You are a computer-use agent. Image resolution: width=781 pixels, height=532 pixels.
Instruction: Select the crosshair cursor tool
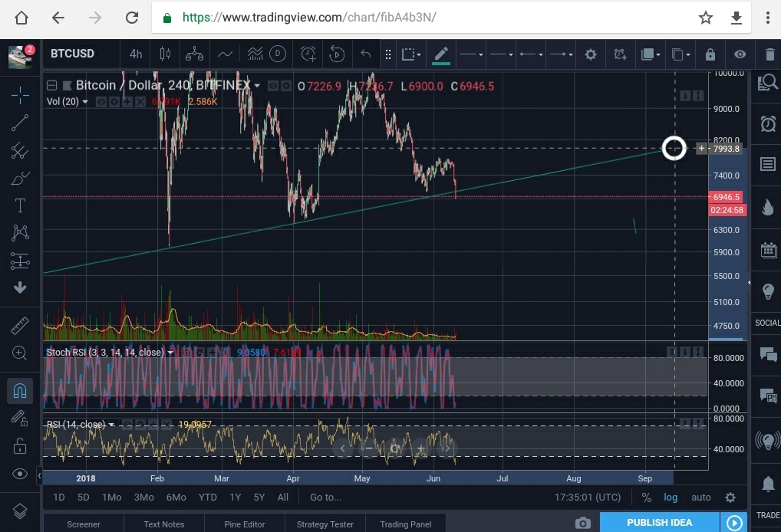coord(20,94)
